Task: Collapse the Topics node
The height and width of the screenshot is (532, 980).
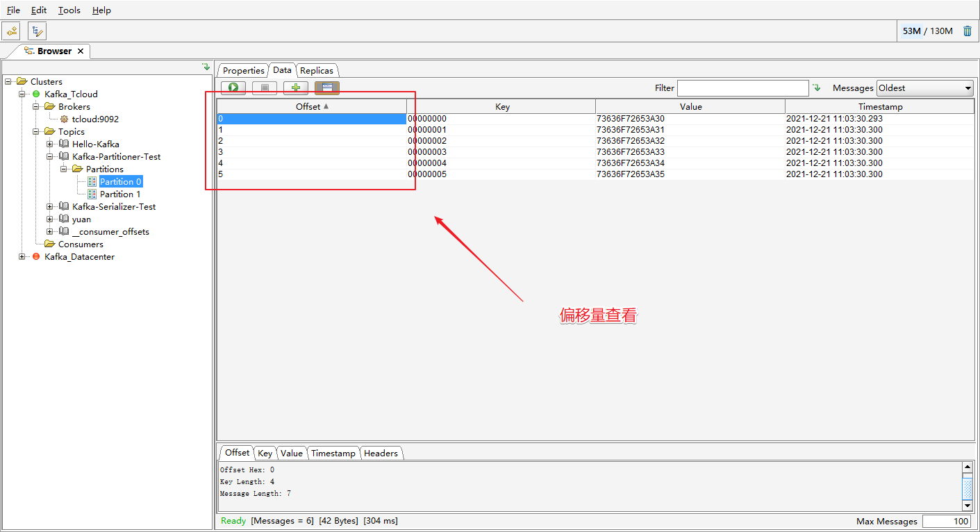Action: point(36,131)
